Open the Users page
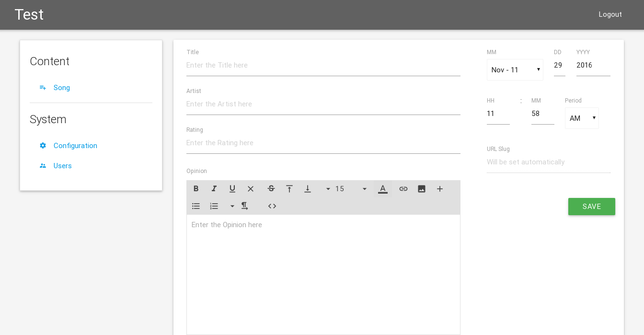The width and height of the screenshot is (644, 335). 63,166
